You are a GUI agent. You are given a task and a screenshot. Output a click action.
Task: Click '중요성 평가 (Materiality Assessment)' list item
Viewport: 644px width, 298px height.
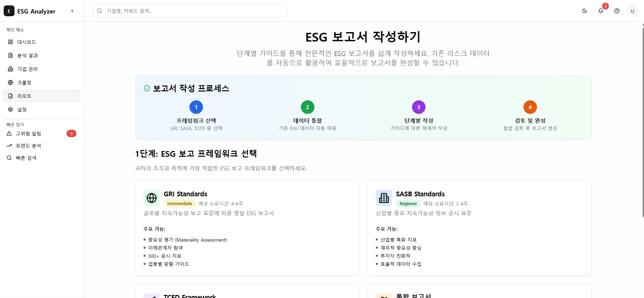[187, 240]
